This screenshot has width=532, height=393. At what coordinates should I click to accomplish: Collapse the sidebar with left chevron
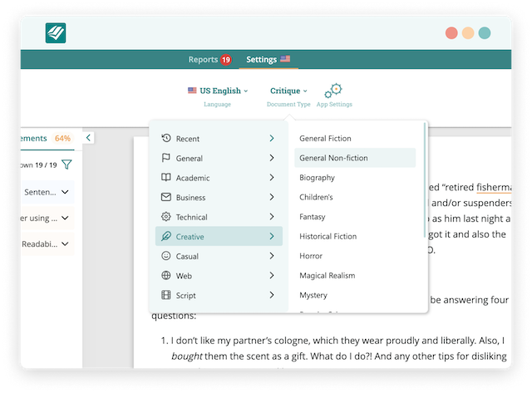(88, 138)
